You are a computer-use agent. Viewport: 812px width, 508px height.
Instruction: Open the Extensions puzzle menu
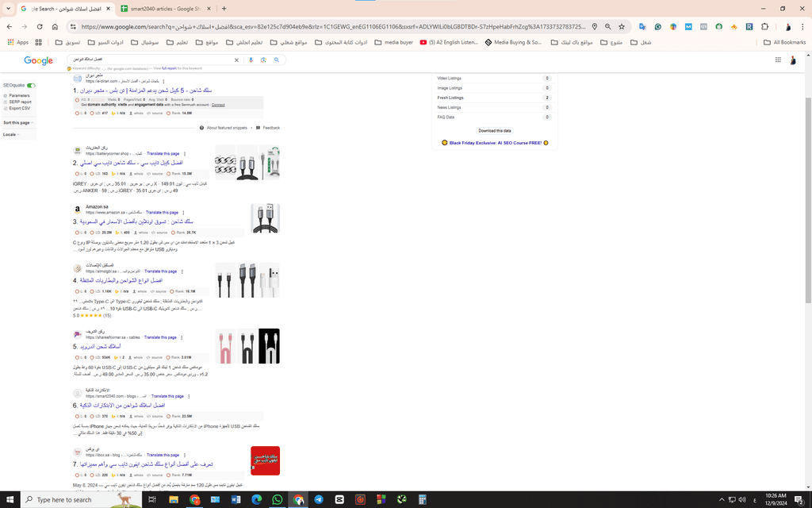(765, 26)
